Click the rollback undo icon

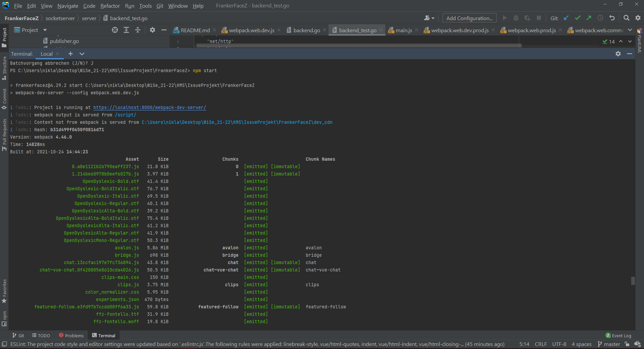(612, 18)
